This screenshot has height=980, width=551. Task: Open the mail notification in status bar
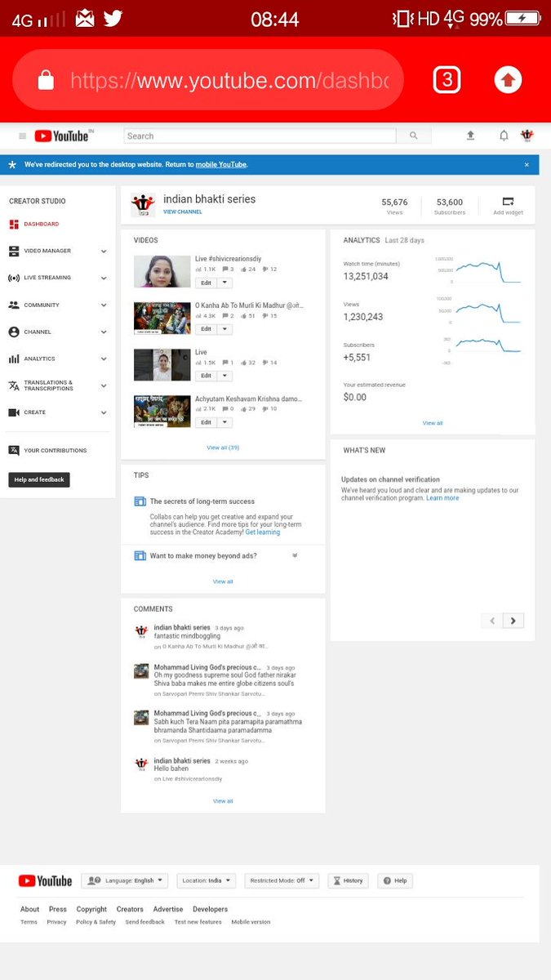pyautogui.click(x=85, y=18)
